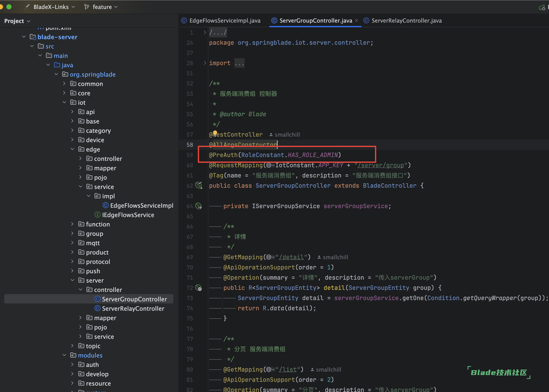Click the dependency gutter icon on line 64
549x392 pixels.
coord(198,206)
